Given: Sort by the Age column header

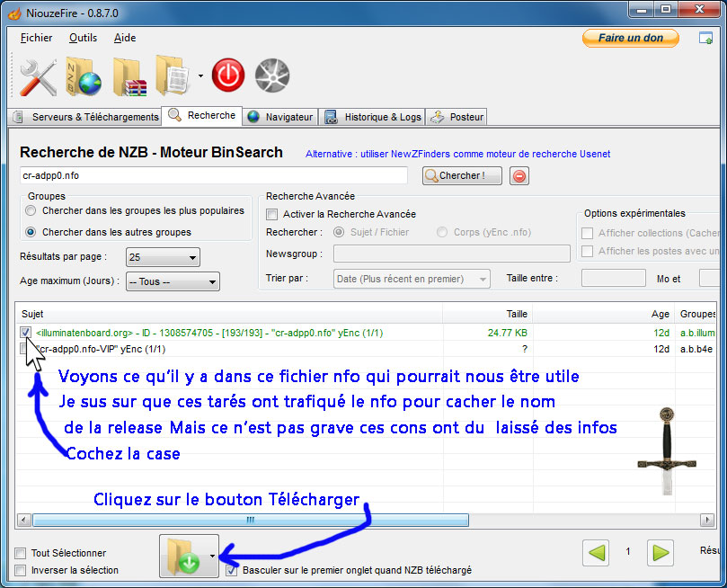Looking at the screenshot, I should [604, 314].
